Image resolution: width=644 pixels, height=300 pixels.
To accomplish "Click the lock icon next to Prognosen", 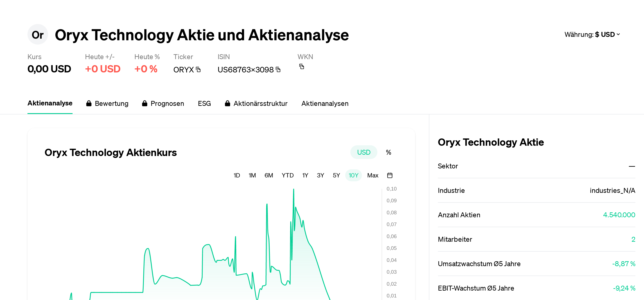I will pyautogui.click(x=145, y=103).
